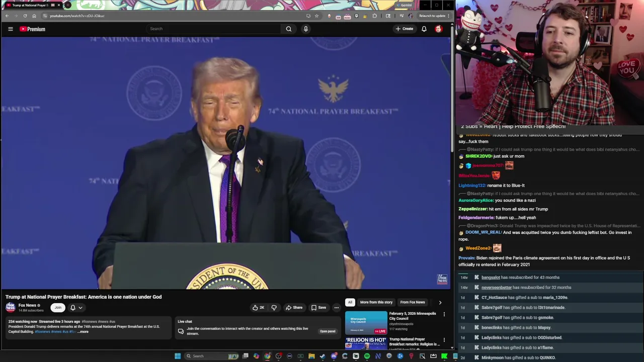Expand the video description with ...more
Viewport: 644px width, 362px height.
(83, 332)
